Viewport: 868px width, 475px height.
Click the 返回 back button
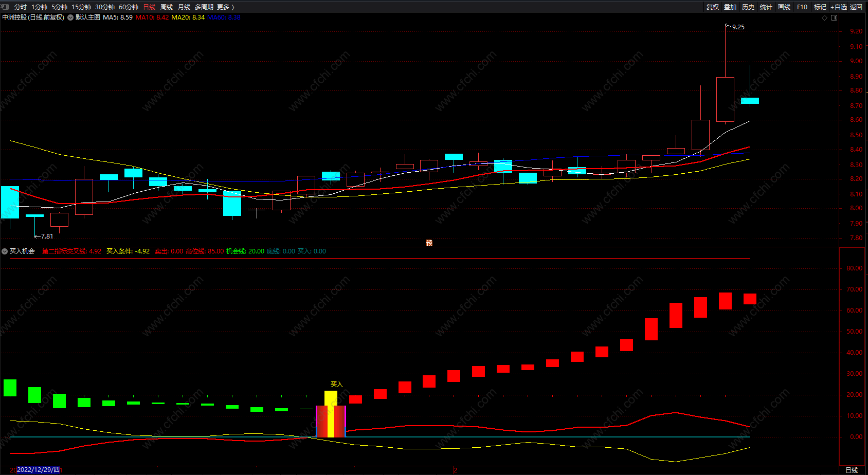click(x=856, y=7)
